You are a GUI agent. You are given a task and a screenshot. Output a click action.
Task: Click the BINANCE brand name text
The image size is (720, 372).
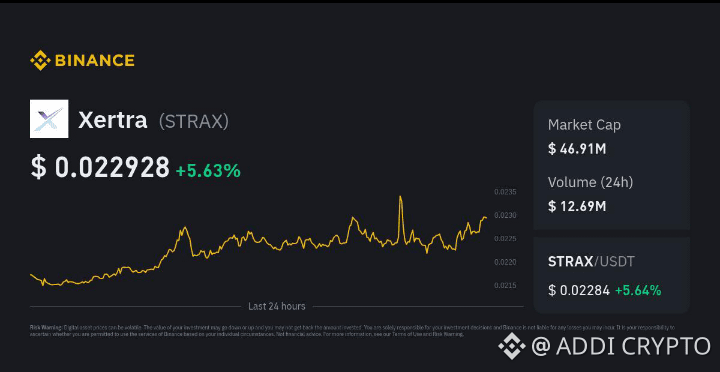coord(95,60)
